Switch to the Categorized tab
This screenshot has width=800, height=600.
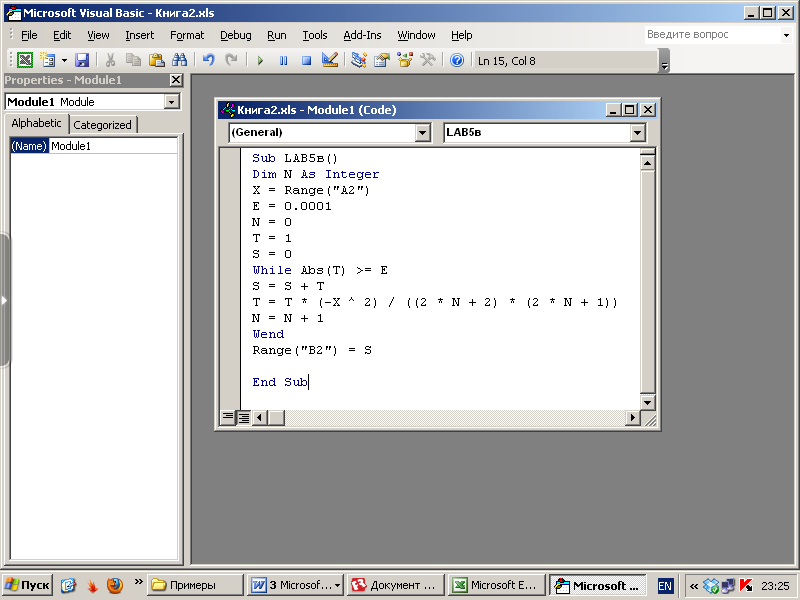click(102, 125)
